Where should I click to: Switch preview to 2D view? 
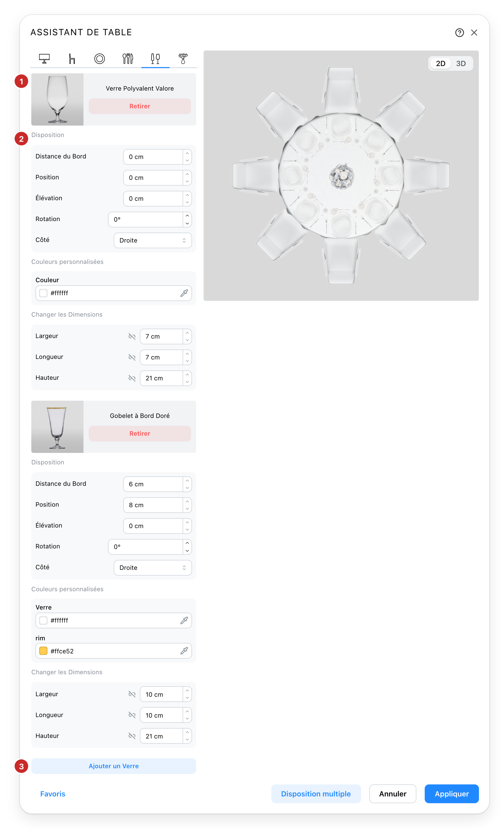pos(441,63)
